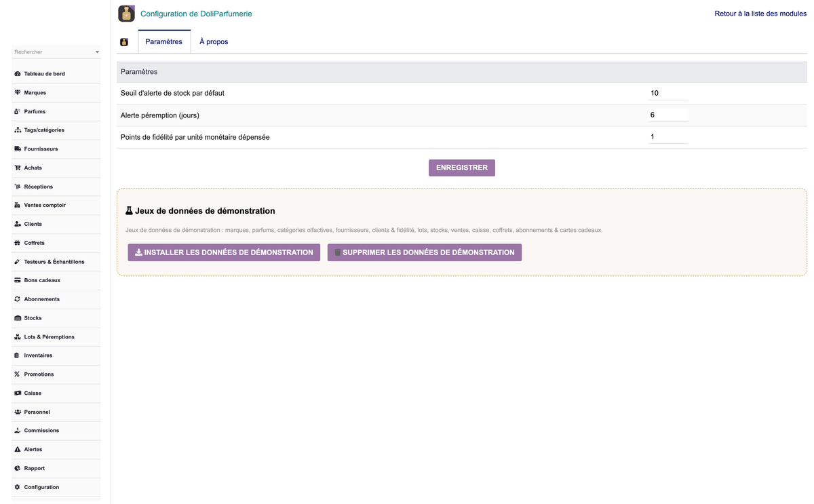Click the DoliParfumerie module logo in header
814x504 pixels.
126,14
